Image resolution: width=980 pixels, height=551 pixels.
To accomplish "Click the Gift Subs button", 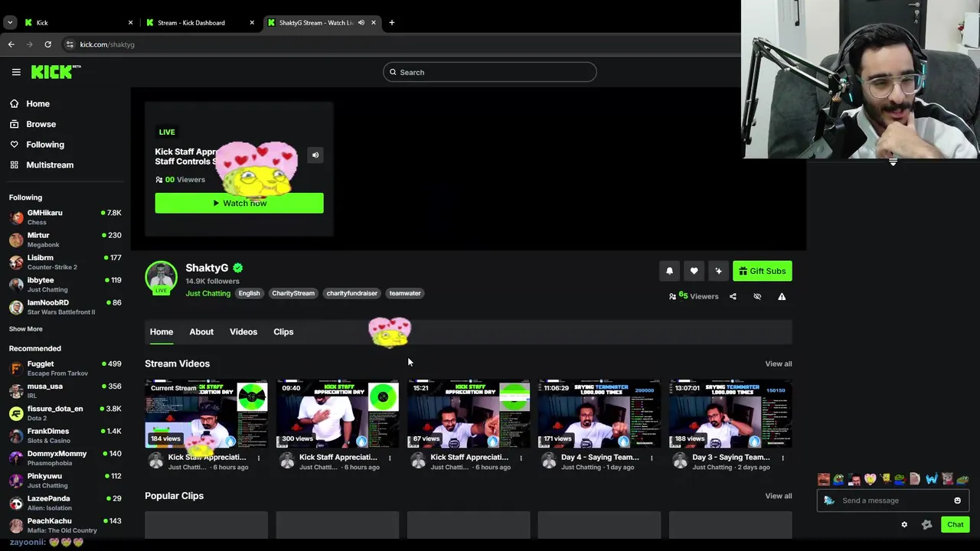I will (x=762, y=271).
